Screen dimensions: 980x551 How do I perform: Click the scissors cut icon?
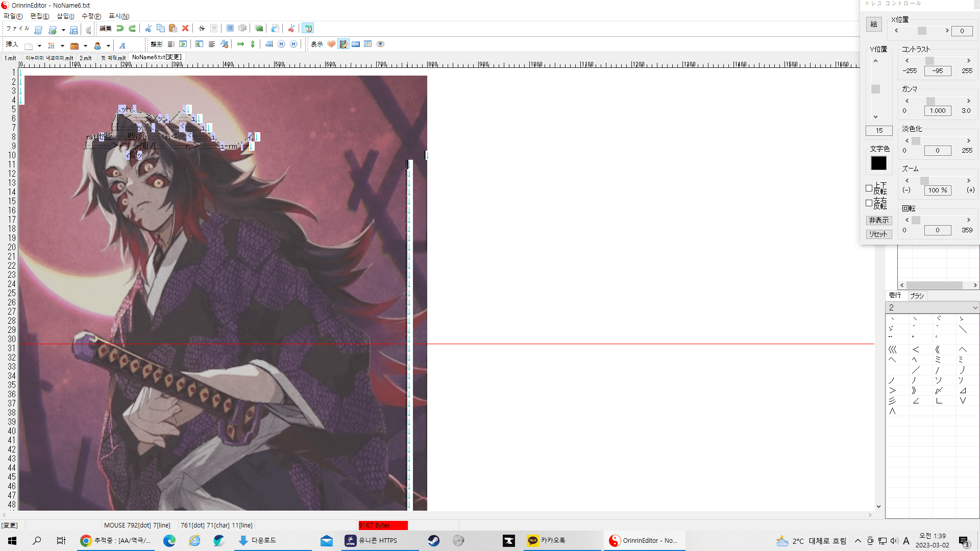pos(148,29)
